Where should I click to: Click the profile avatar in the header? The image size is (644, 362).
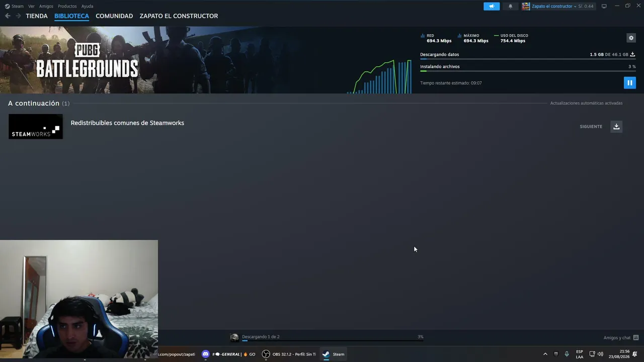click(x=526, y=6)
